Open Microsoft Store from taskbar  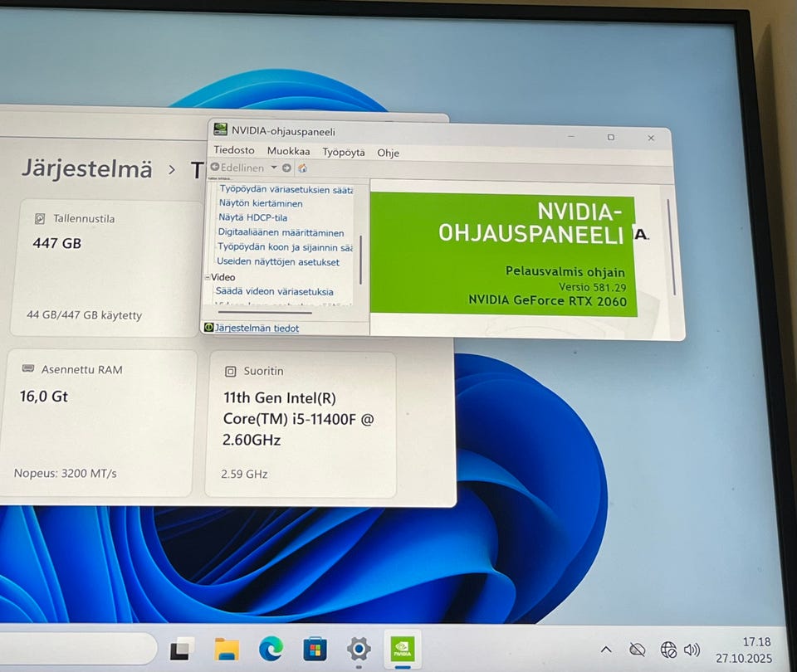315,649
